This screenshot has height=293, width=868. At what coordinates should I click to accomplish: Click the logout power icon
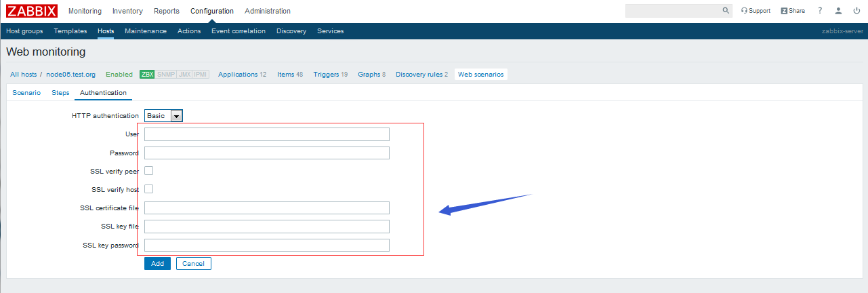[x=856, y=11]
